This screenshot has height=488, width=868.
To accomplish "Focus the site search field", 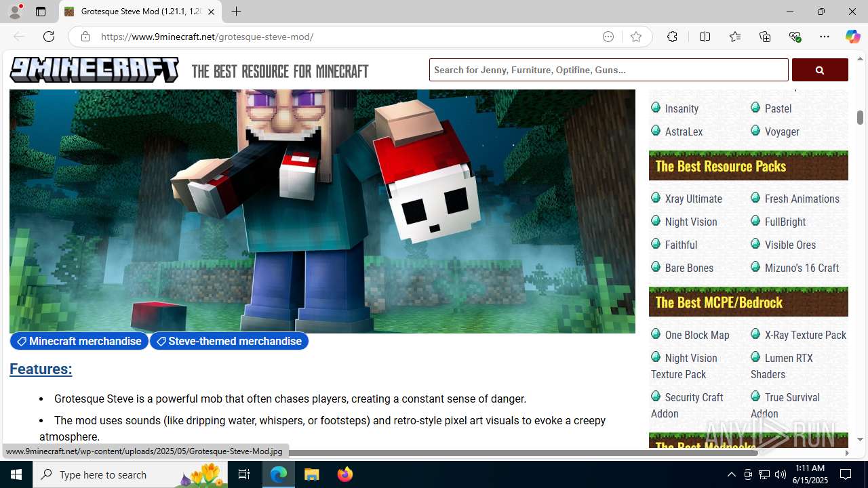I will [608, 70].
